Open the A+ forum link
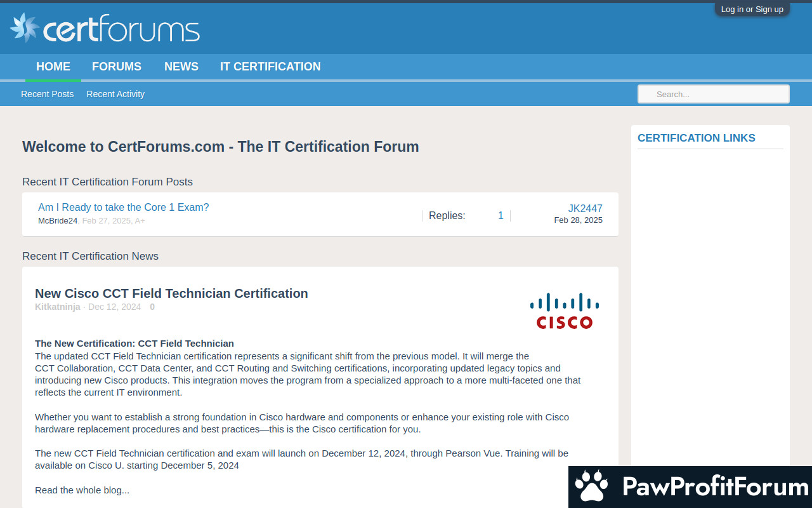The image size is (812, 508). tap(140, 221)
